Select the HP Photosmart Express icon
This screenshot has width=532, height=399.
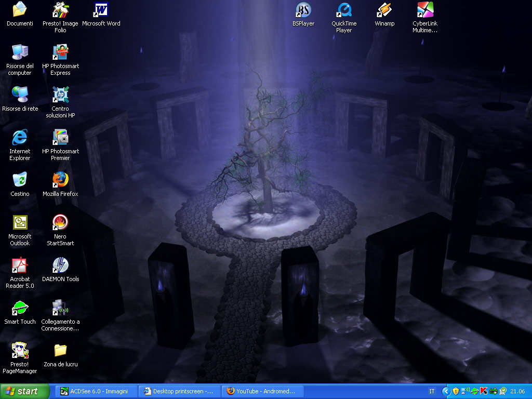tap(60, 52)
